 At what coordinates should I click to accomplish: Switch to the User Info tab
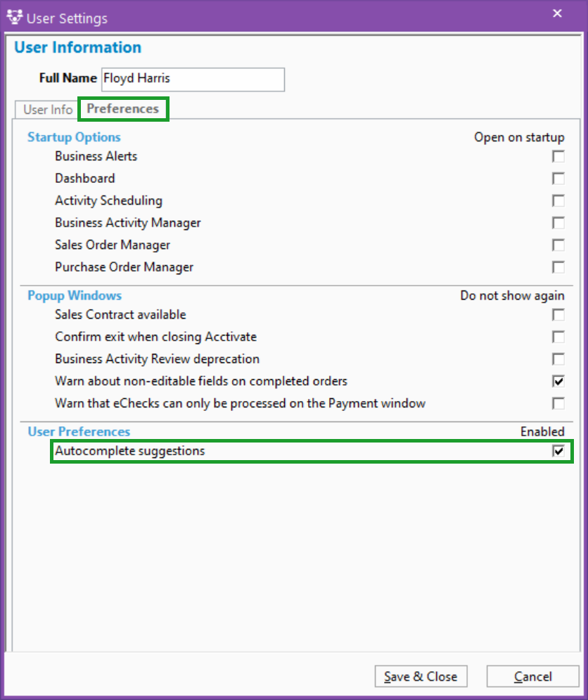(46, 110)
